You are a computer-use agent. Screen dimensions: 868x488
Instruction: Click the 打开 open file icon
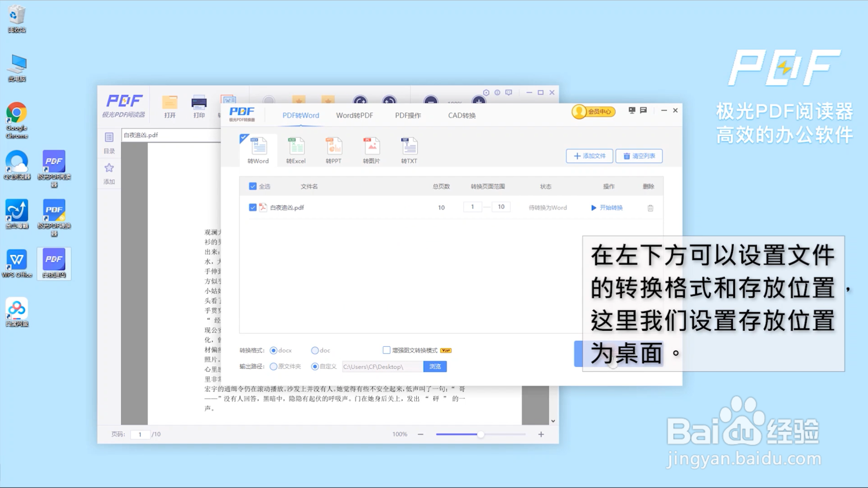tap(169, 103)
